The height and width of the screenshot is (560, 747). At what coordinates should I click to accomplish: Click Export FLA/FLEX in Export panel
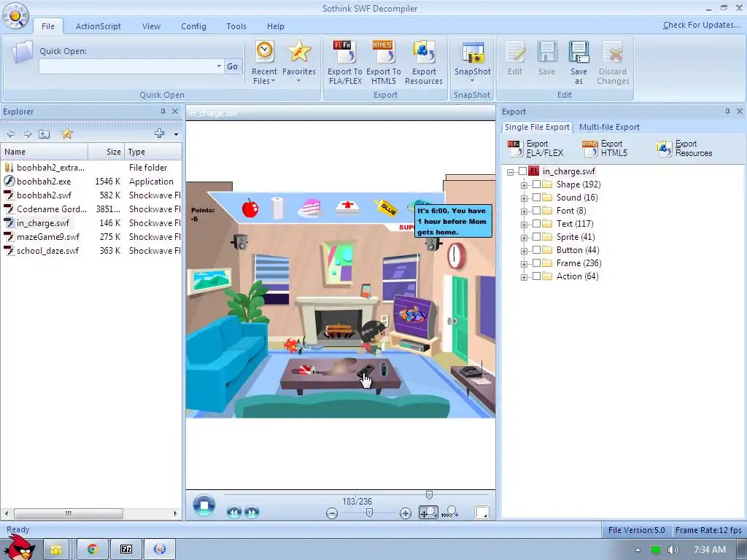(536, 149)
